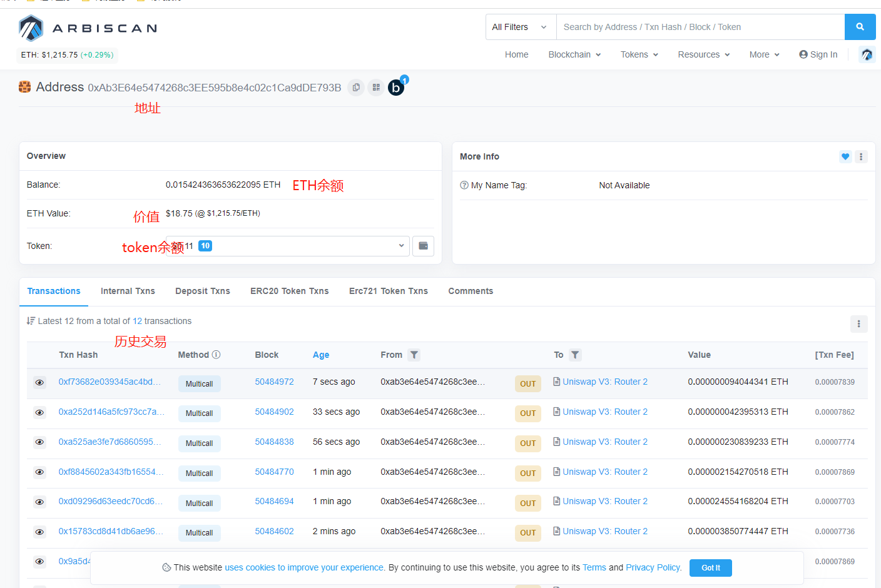Open the Blockscan chat 'b' icon
The image size is (881, 588).
(396, 88)
